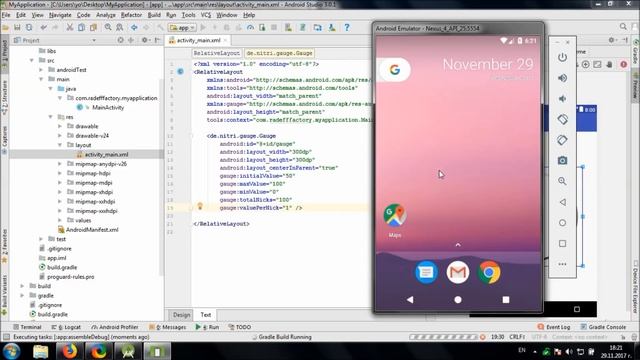Open the emulator app drawer arrow
This screenshot has height=360, width=640.
tap(458, 245)
